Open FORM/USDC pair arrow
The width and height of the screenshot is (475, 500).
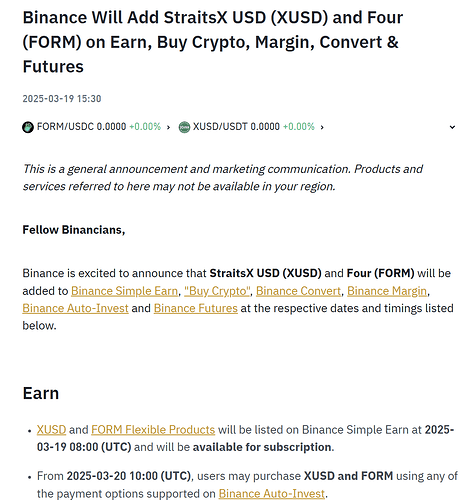pos(168,127)
